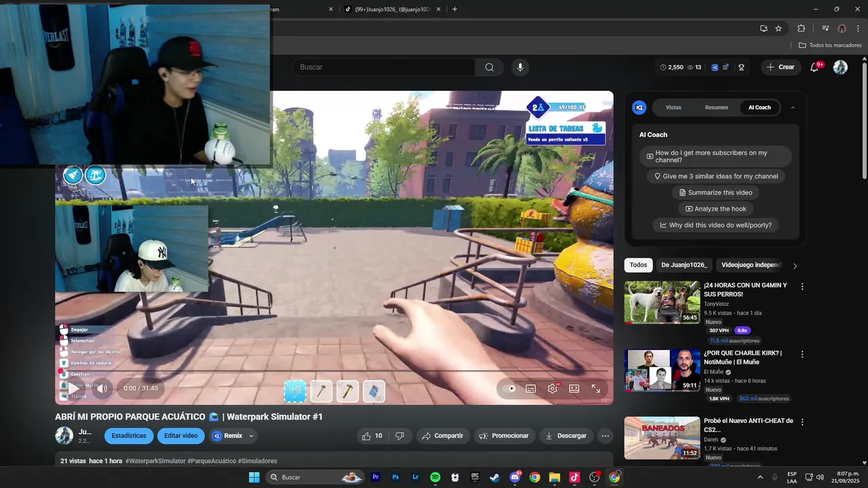The width and height of the screenshot is (868, 488).
Task: Click the video progress bar
Action: click(334, 371)
